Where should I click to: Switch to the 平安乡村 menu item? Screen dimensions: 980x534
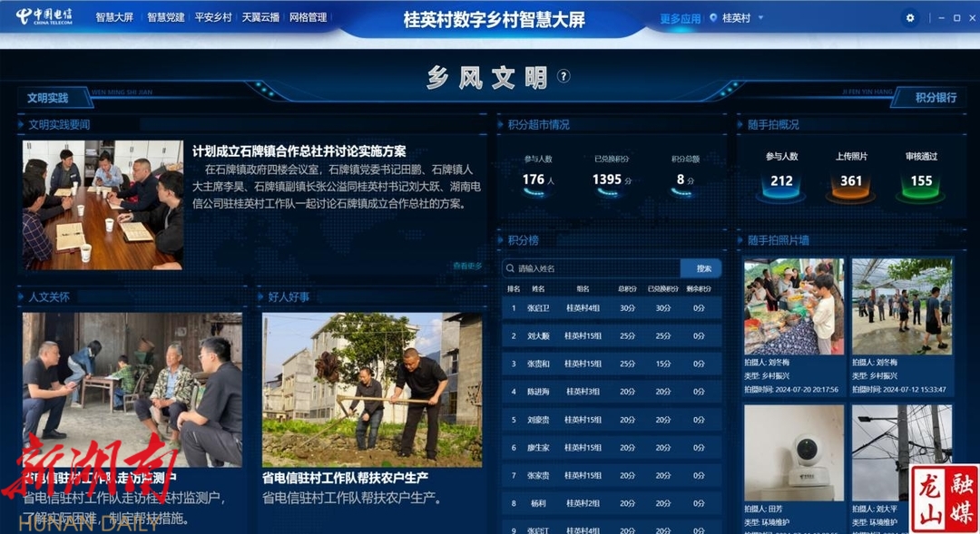213,17
